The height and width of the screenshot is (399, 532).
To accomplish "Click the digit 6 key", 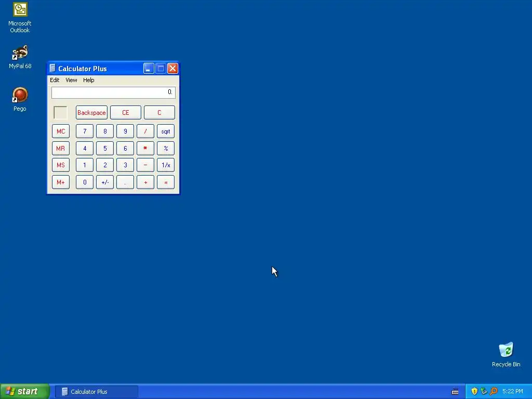I will point(125,148).
